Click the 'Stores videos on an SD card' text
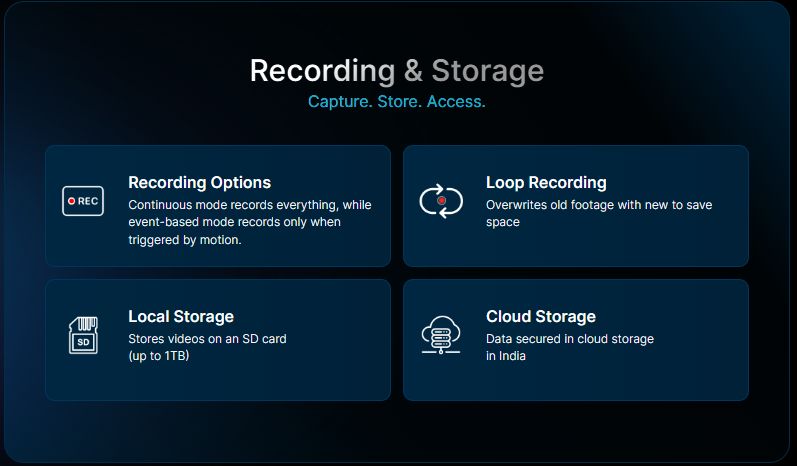The image size is (797, 466). 207,347
